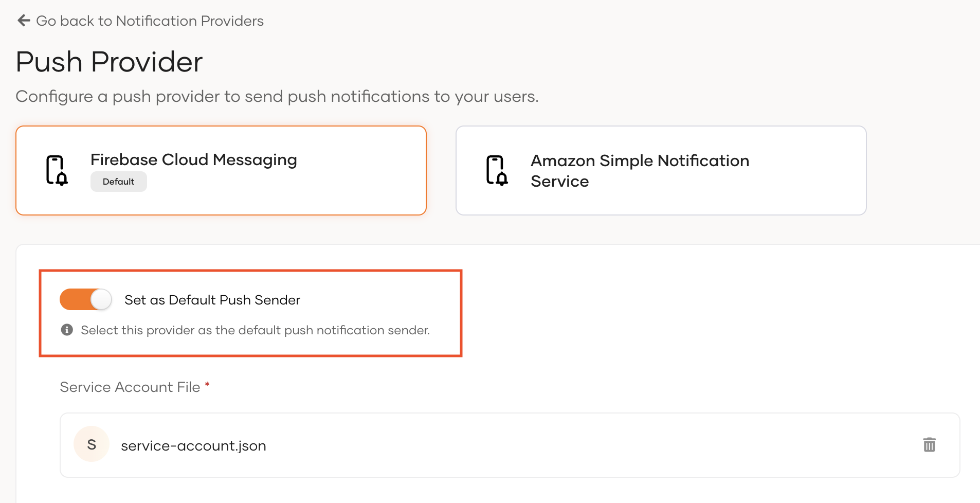Click the service-account.json file name
Viewport: 980px width, 503px height.
pos(193,445)
